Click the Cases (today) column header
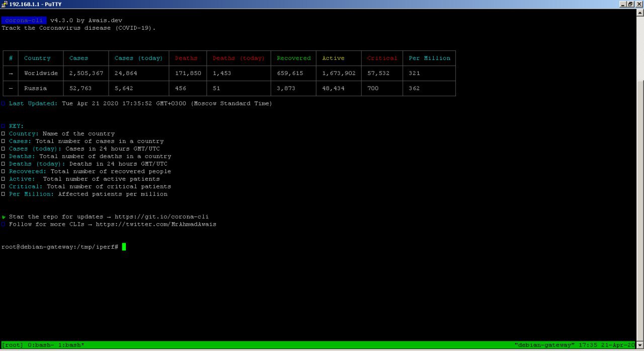The height and width of the screenshot is (351, 644). pos(138,58)
